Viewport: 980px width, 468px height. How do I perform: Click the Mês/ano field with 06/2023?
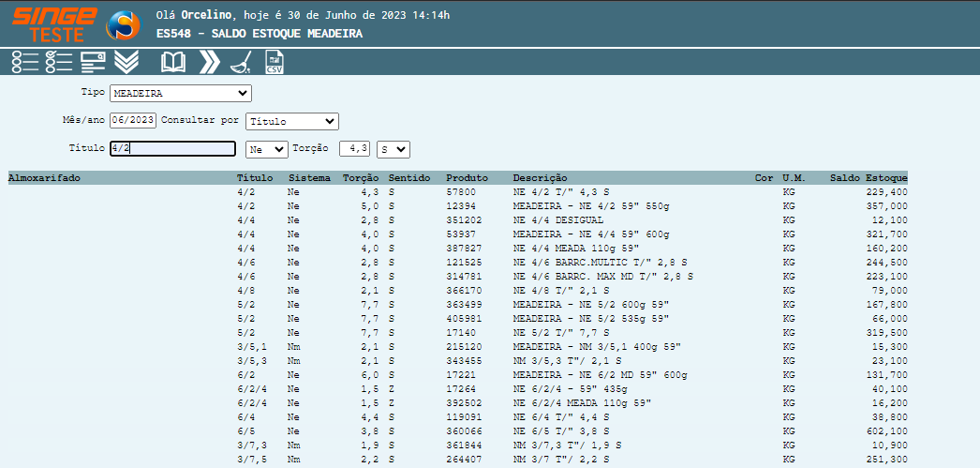[x=133, y=121]
